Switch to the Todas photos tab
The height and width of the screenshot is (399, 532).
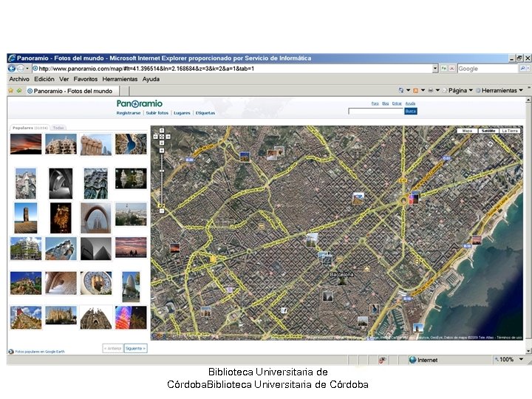(x=58, y=128)
